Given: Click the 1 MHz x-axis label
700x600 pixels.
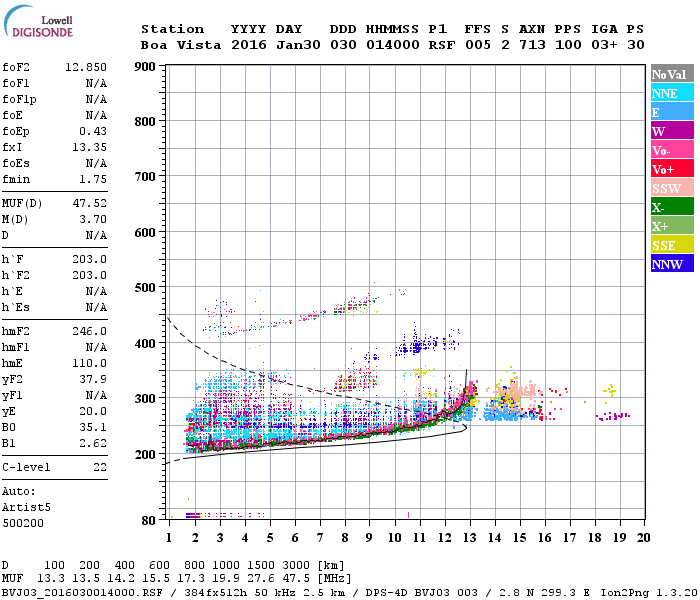Looking at the screenshot, I should pos(169,538).
